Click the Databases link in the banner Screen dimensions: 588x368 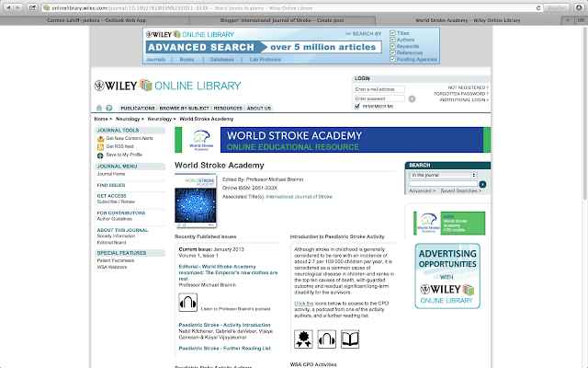point(221,59)
